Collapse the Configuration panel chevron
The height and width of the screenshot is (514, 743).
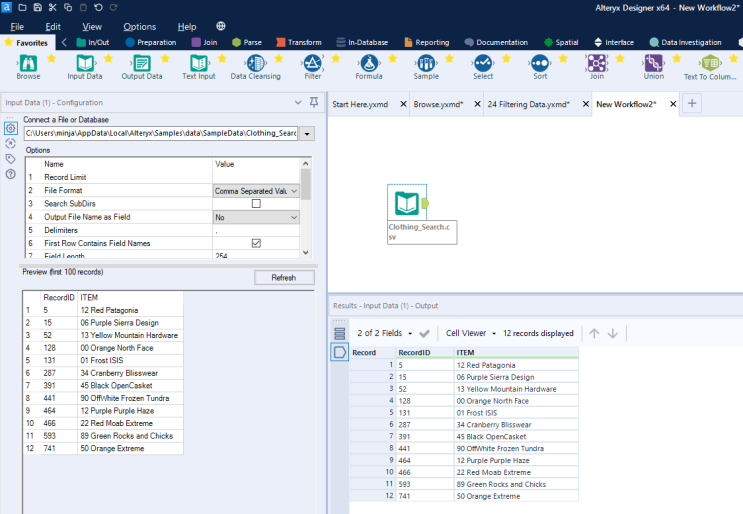click(x=298, y=102)
